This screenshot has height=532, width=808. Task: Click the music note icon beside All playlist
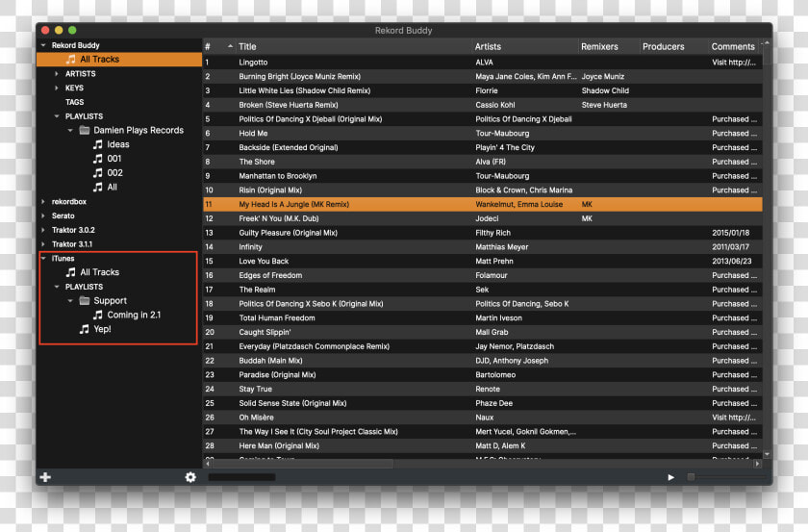tap(97, 188)
